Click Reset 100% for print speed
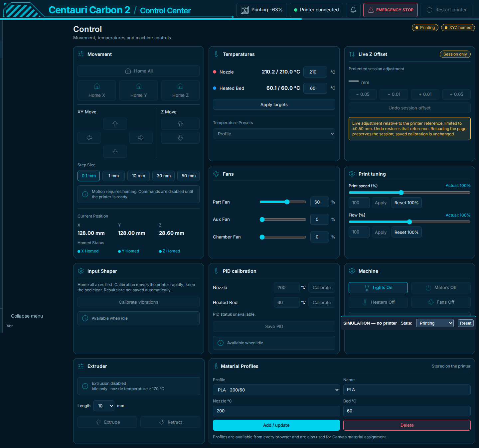 (406, 203)
